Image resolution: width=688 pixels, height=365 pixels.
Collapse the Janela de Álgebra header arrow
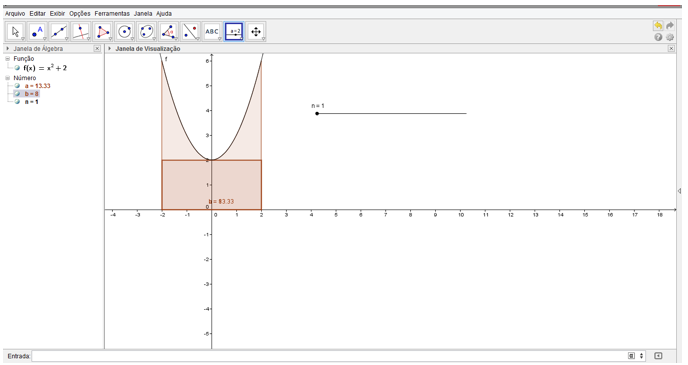(7, 49)
